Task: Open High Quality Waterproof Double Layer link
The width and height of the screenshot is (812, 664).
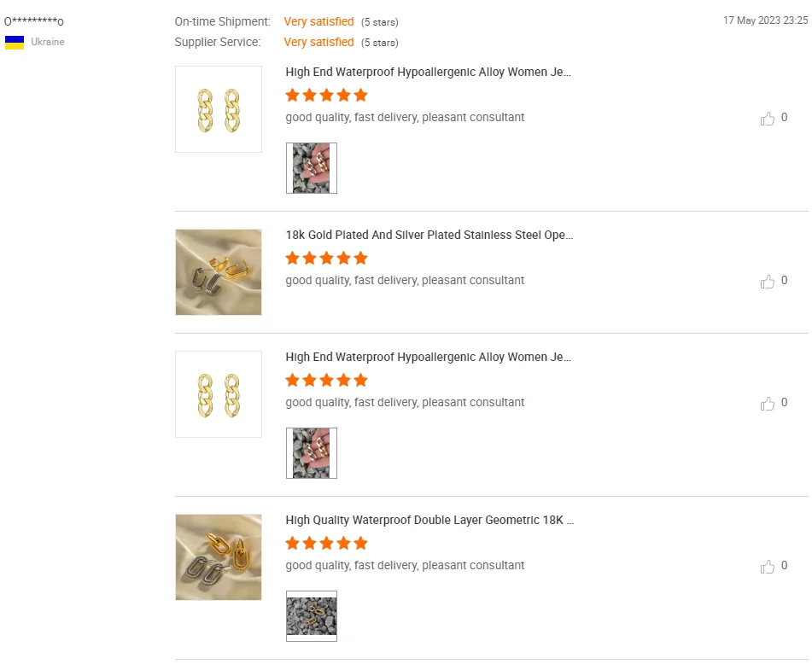Action: [x=429, y=521]
